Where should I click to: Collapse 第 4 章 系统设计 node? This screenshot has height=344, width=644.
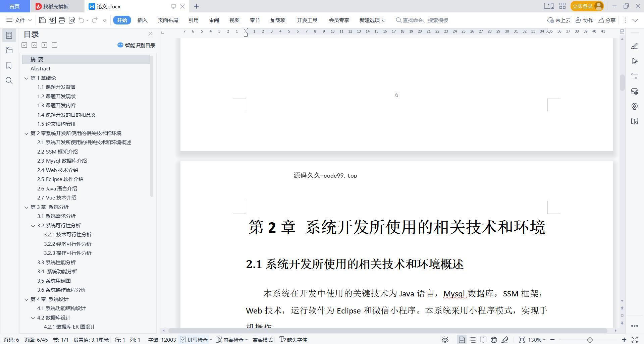click(26, 299)
